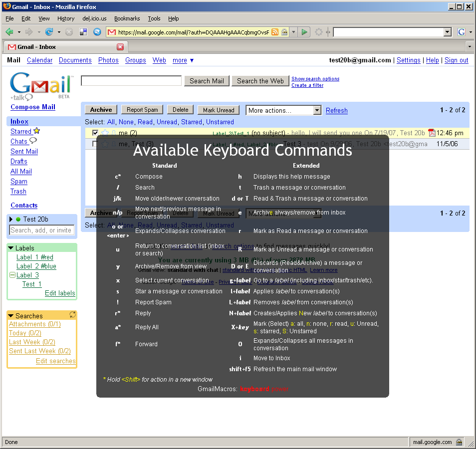
Task: Open the History menu
Action: pyautogui.click(x=66, y=18)
